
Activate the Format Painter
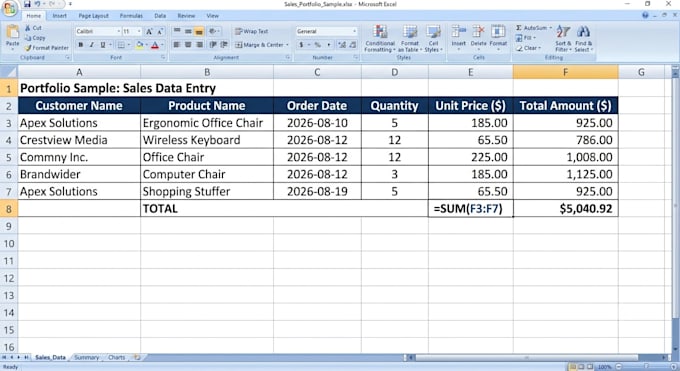(x=46, y=48)
